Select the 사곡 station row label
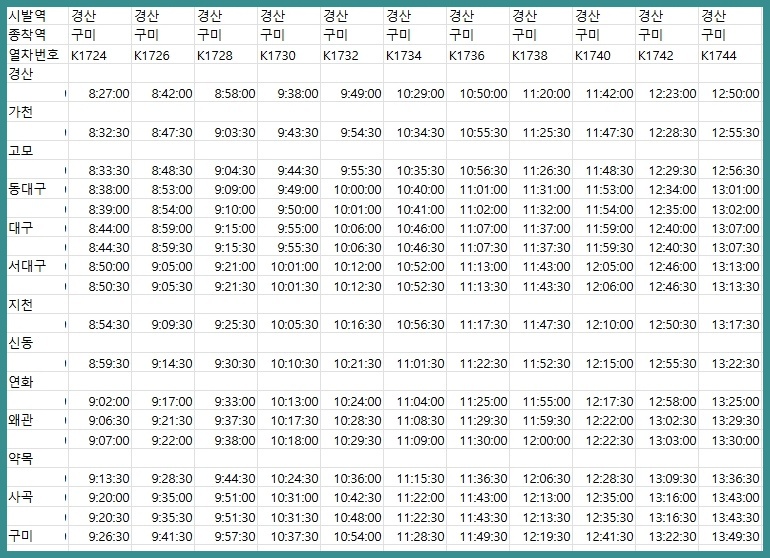 click(x=37, y=497)
